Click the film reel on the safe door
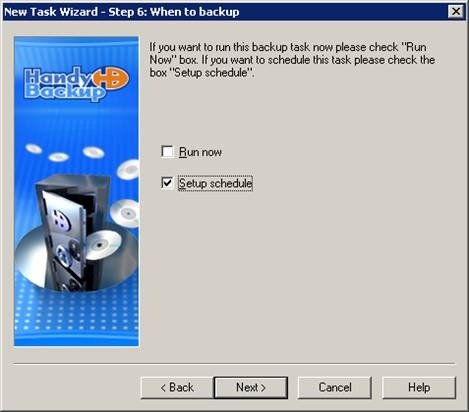Viewport: 469px width, 412px height. click(62, 220)
